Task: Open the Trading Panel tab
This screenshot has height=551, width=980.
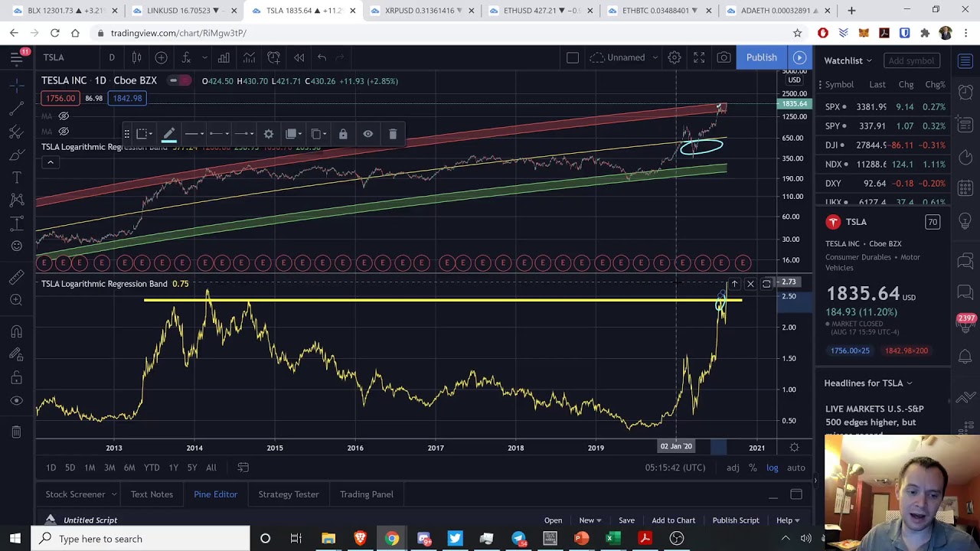Action: point(367,494)
